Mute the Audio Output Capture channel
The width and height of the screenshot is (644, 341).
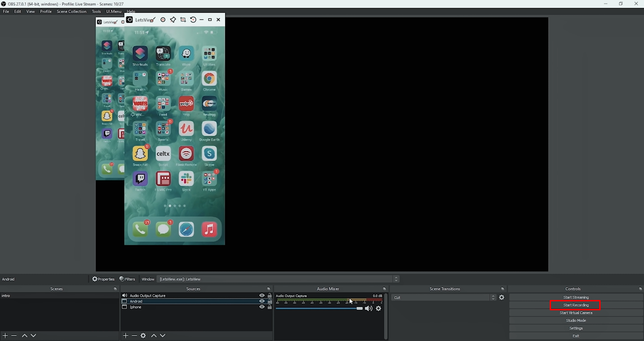[368, 308]
